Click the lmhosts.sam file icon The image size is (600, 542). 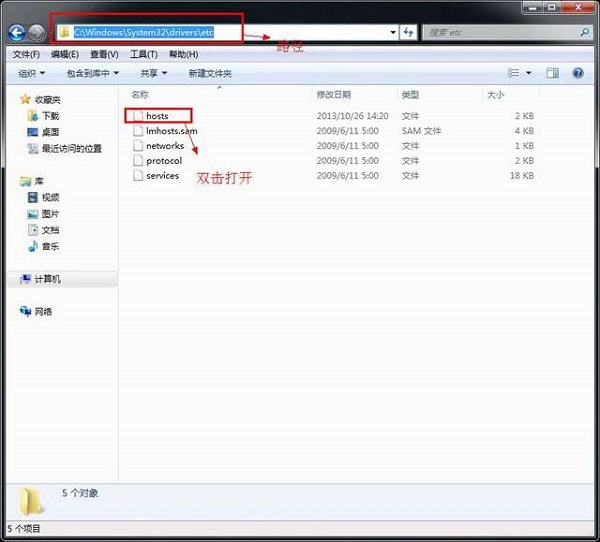click(138, 131)
